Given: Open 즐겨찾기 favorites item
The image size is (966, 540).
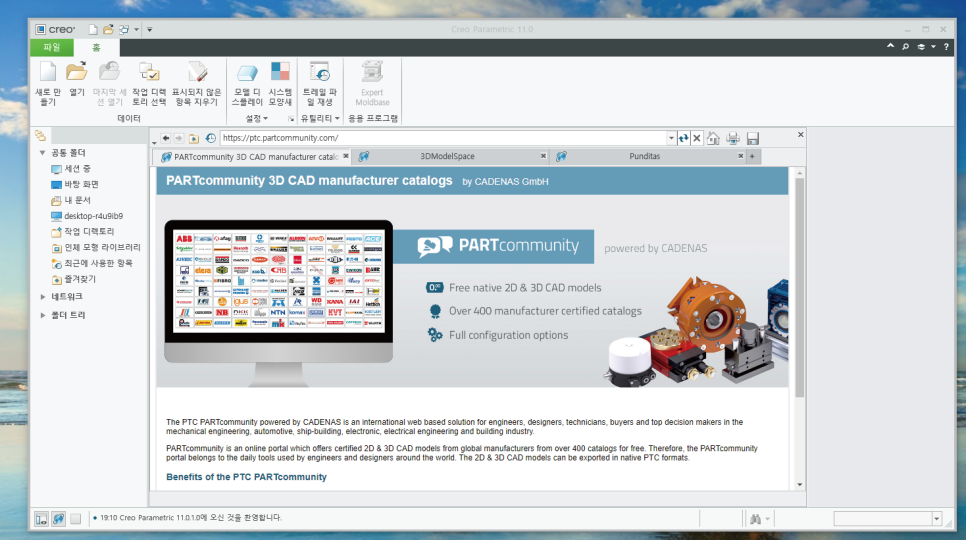Looking at the screenshot, I should (x=73, y=279).
